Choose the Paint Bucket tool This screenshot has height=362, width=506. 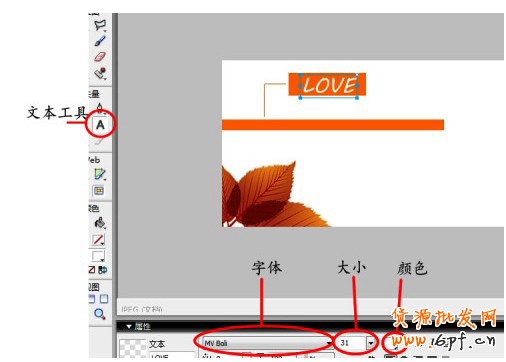[100, 223]
